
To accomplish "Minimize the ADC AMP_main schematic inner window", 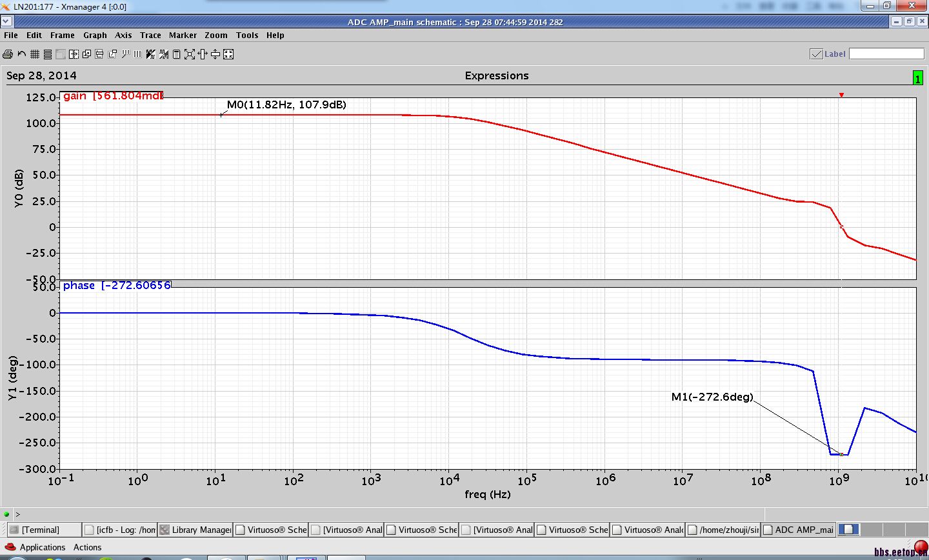I will coord(897,22).
